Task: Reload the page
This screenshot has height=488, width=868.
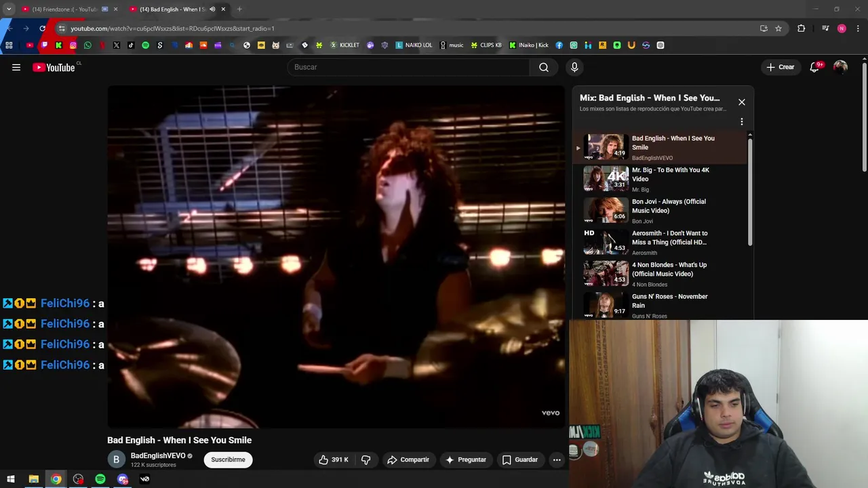Action: (42, 28)
